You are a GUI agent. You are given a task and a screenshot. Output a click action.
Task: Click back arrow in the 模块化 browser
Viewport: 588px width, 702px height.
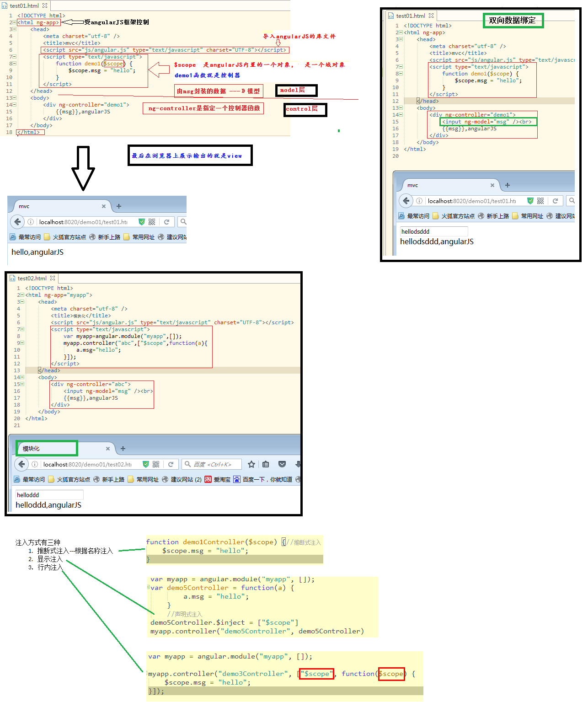coord(21,464)
